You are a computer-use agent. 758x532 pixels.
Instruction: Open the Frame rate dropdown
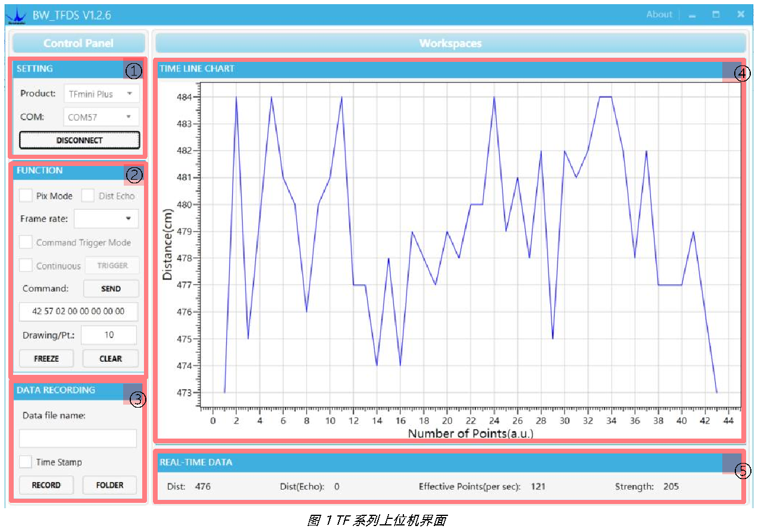point(106,218)
